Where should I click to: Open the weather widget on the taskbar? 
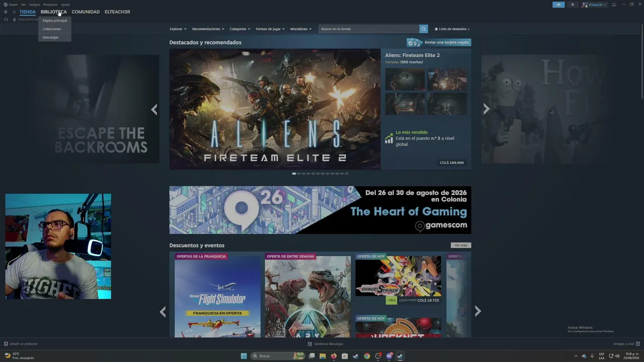tap(19, 356)
